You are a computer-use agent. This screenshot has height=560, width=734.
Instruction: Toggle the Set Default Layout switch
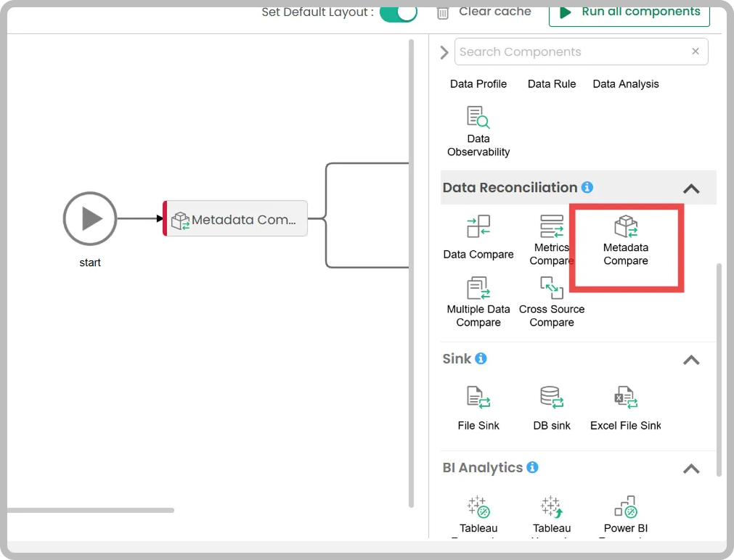pos(398,12)
